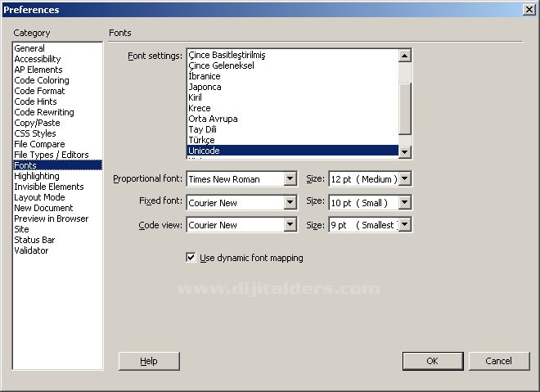Screen dimensions: 540x392
Task: Select Türkçe in Font settings list
Action: [202, 140]
